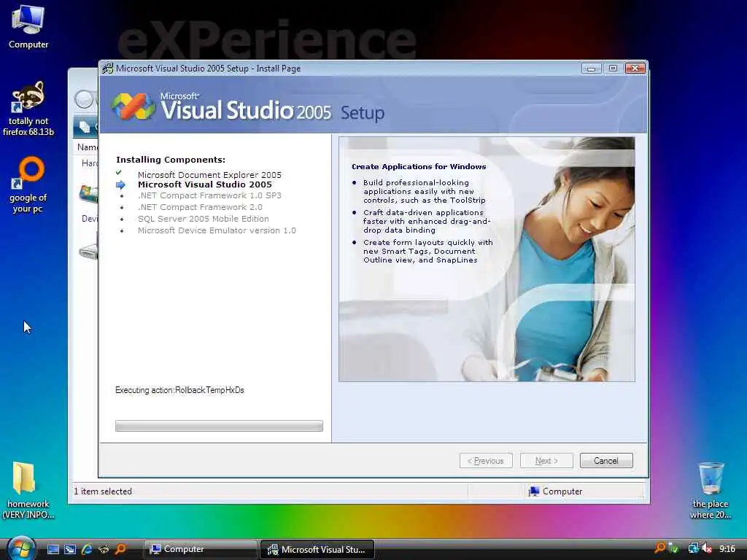Launch the 'totally not firefox 68.13b' shortcut
This screenshot has width=747, height=560.
tap(28, 109)
